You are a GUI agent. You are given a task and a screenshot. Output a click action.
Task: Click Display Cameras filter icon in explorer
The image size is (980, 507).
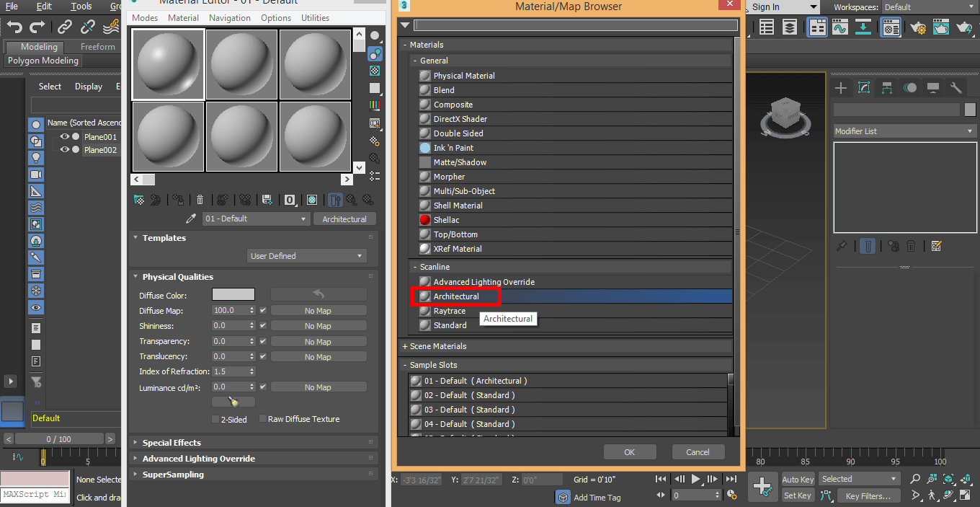(36, 175)
